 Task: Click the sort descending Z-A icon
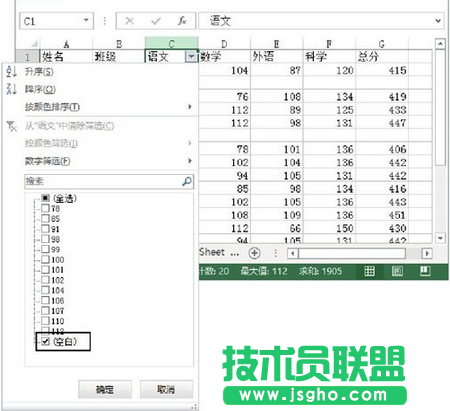pos(12,89)
